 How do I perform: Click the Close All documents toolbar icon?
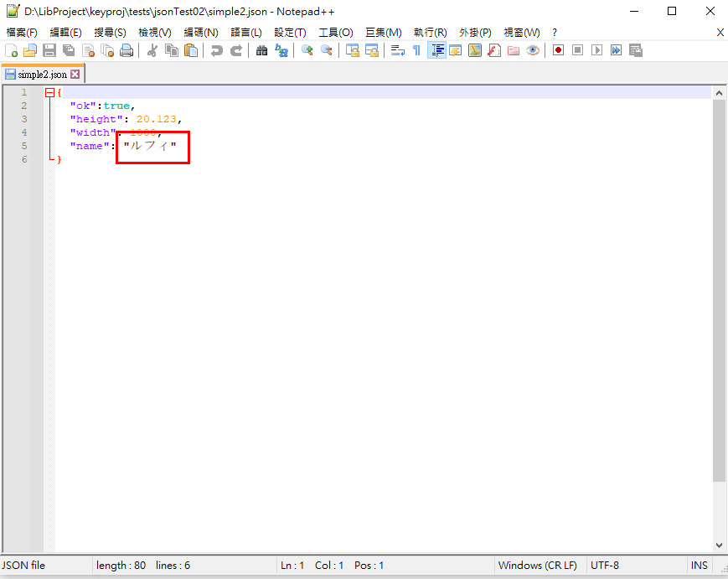point(107,50)
